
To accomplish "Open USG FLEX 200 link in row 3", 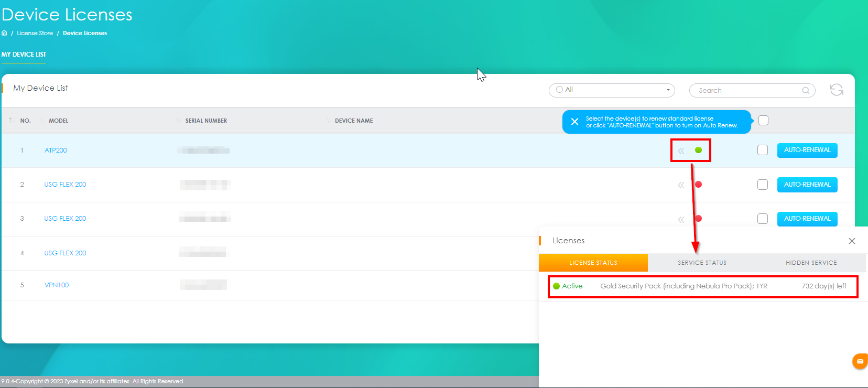I will click(x=65, y=219).
